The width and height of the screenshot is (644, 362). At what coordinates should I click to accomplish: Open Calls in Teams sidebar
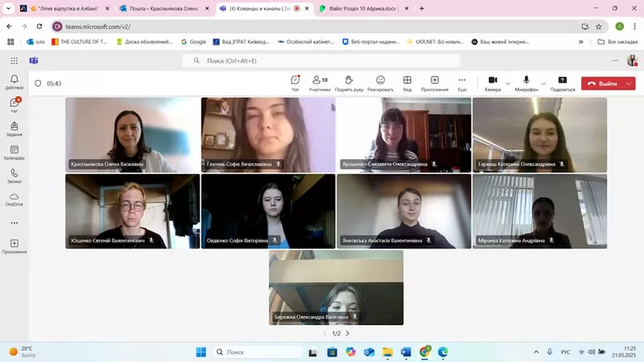(x=14, y=175)
